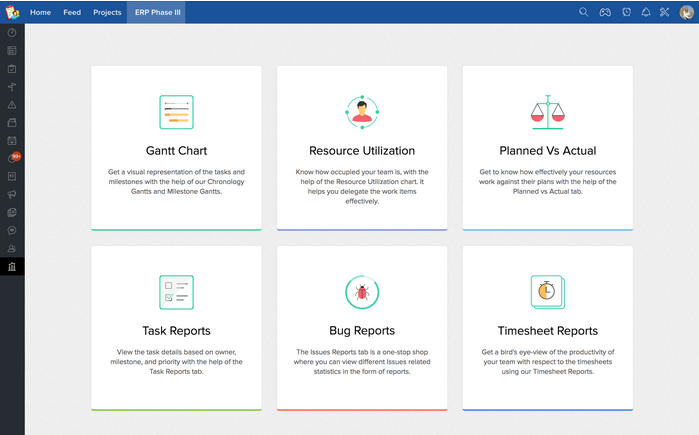
Task: Click the Task Reports description text
Action: (x=177, y=361)
